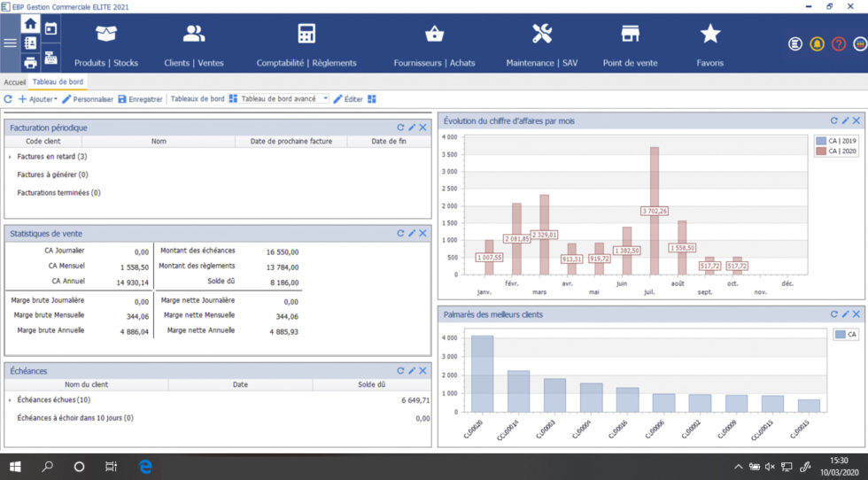Click the CA | 2020 legend color swatch
Viewport: 868px width, 480px height.
821,151
